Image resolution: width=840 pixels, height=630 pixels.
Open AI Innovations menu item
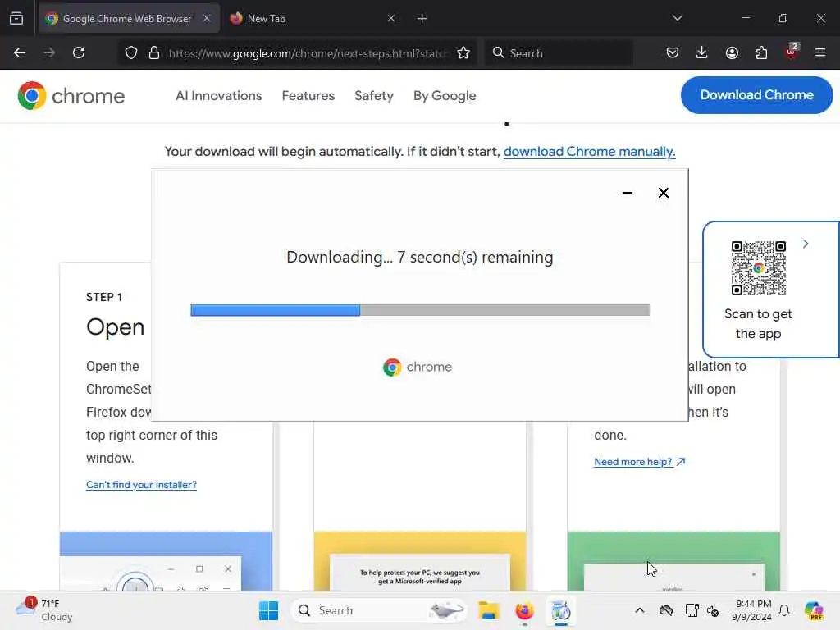pos(218,95)
